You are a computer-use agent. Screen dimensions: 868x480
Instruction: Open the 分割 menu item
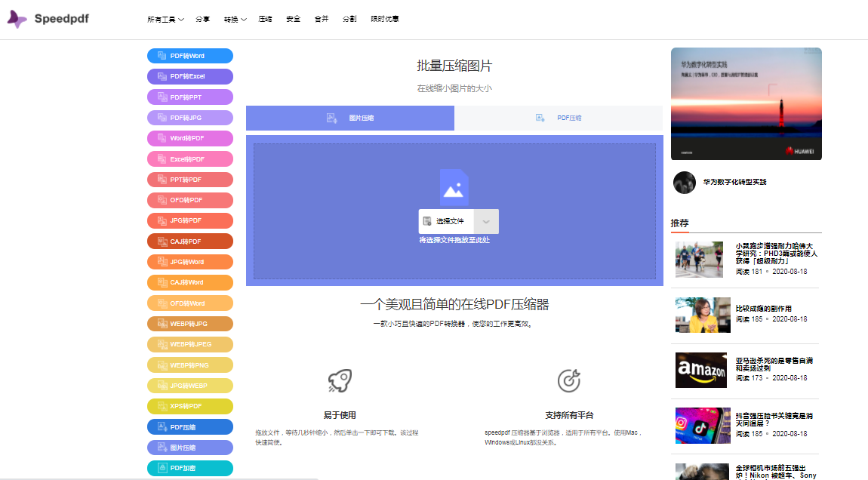(x=349, y=20)
